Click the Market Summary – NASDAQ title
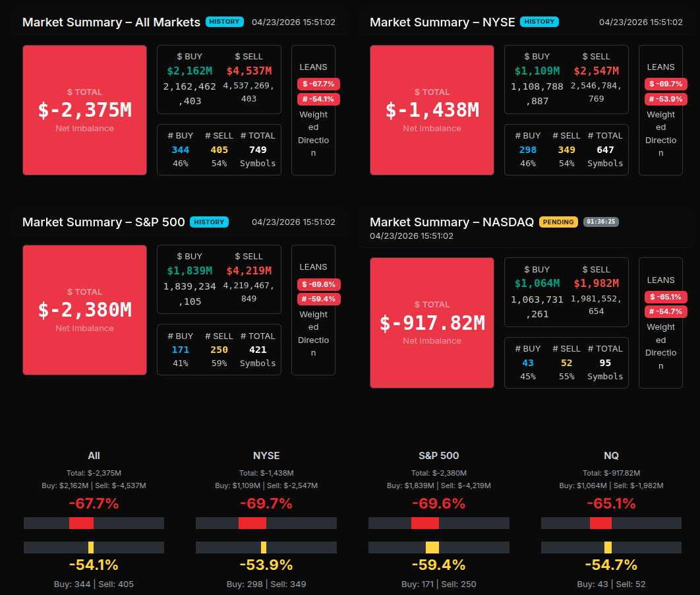This screenshot has height=595, width=700. 452,222
